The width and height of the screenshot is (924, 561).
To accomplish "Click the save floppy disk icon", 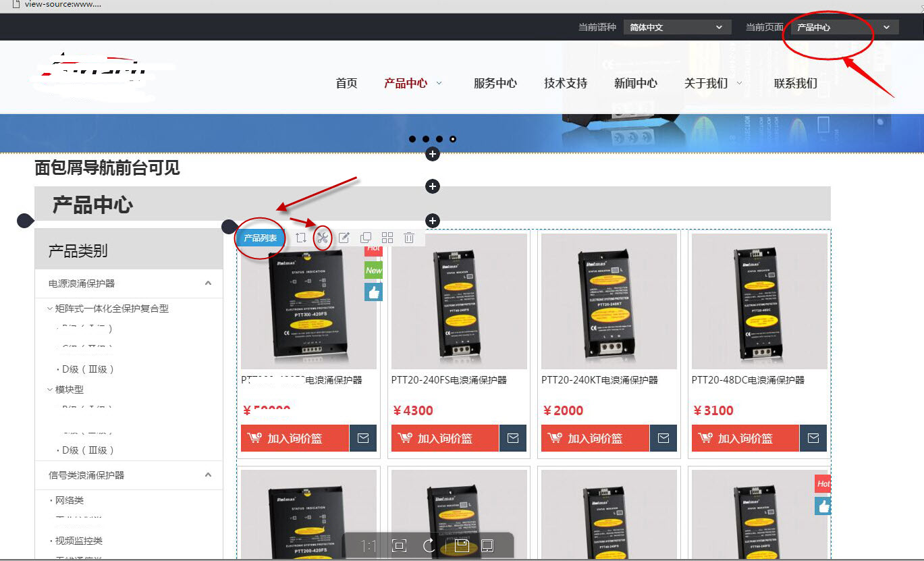I will point(462,545).
